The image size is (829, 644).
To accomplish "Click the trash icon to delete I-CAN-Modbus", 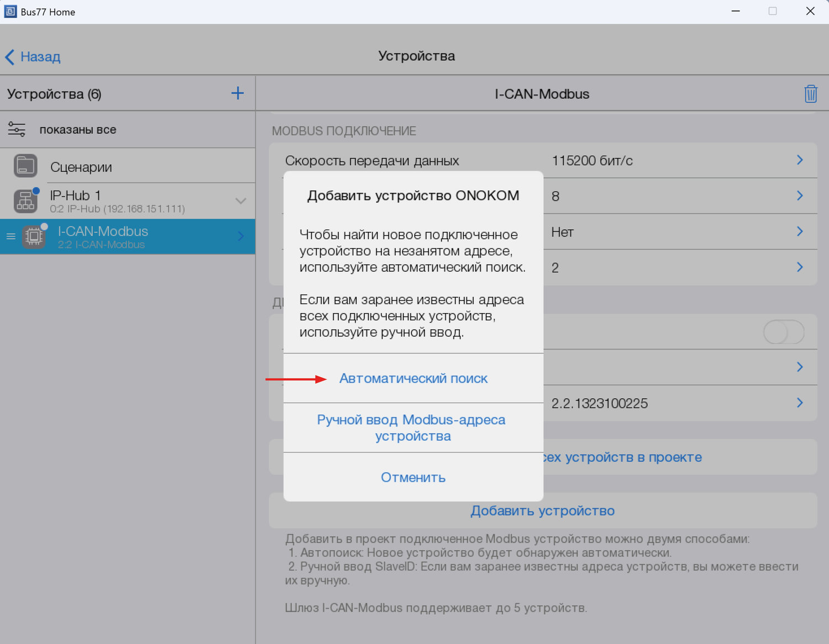I will click(810, 94).
